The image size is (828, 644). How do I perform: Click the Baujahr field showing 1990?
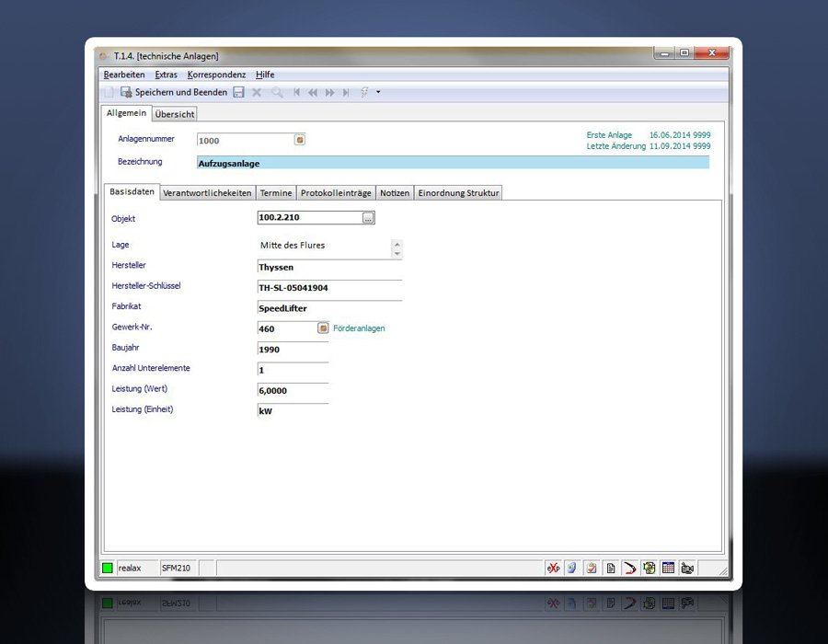(x=293, y=349)
